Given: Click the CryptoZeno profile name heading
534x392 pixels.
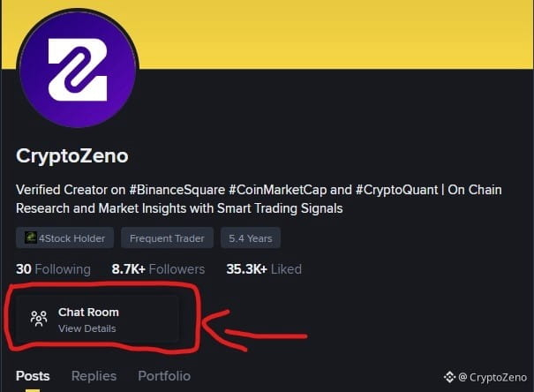Looking at the screenshot, I should tap(72, 156).
